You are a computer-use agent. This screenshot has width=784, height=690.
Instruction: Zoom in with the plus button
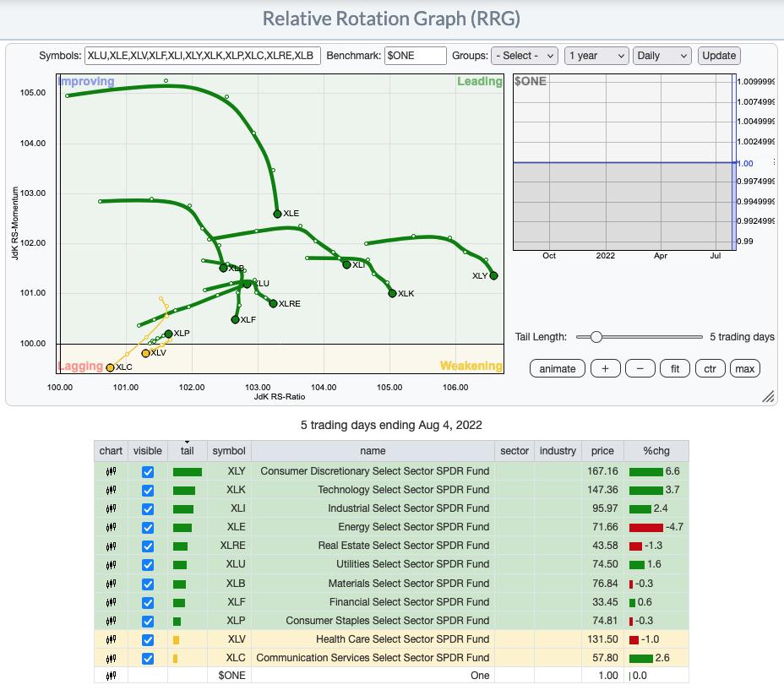(605, 369)
